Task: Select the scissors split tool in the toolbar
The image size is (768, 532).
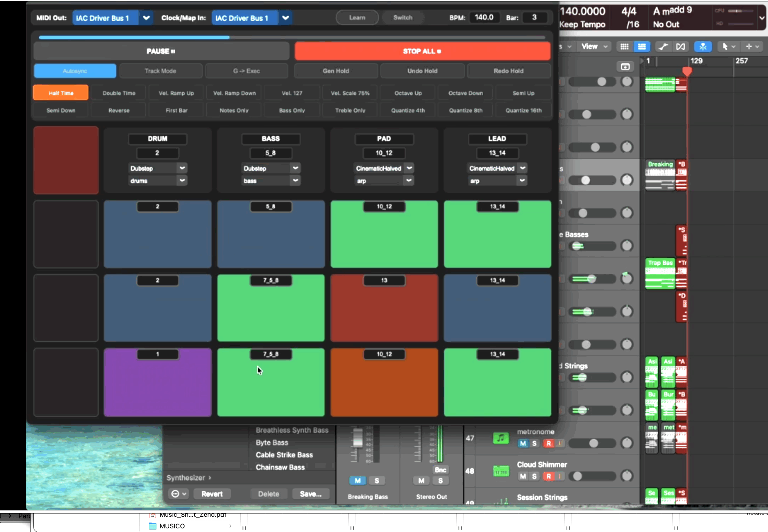Action: [703, 46]
